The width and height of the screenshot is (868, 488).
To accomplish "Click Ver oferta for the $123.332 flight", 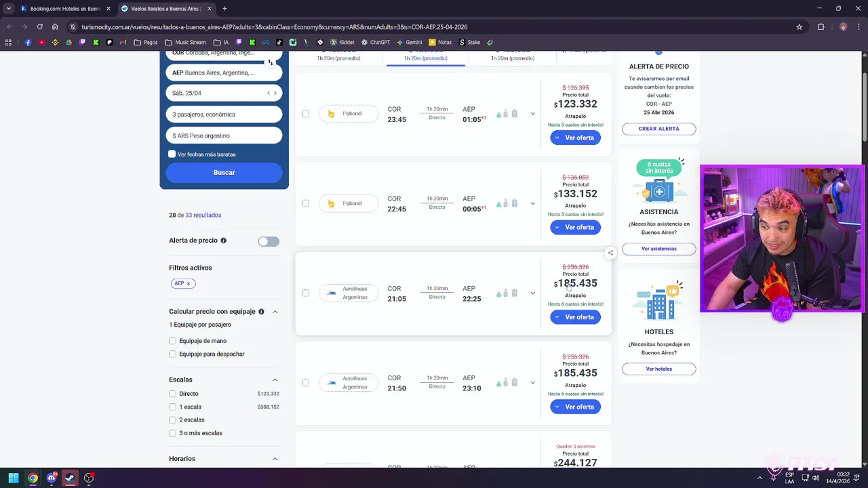I will coord(575,138).
